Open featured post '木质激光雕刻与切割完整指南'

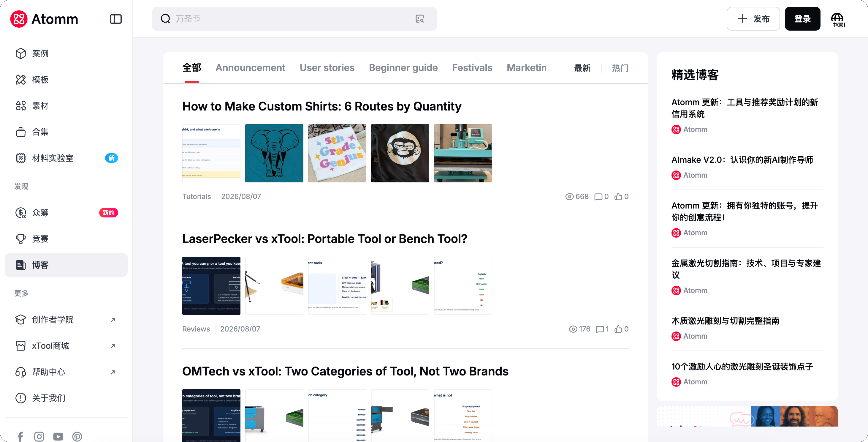(725, 321)
